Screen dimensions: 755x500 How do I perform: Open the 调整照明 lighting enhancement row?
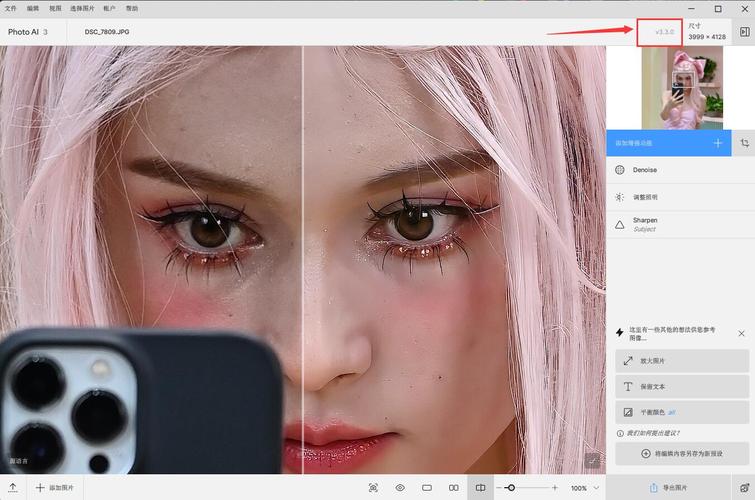(680, 197)
